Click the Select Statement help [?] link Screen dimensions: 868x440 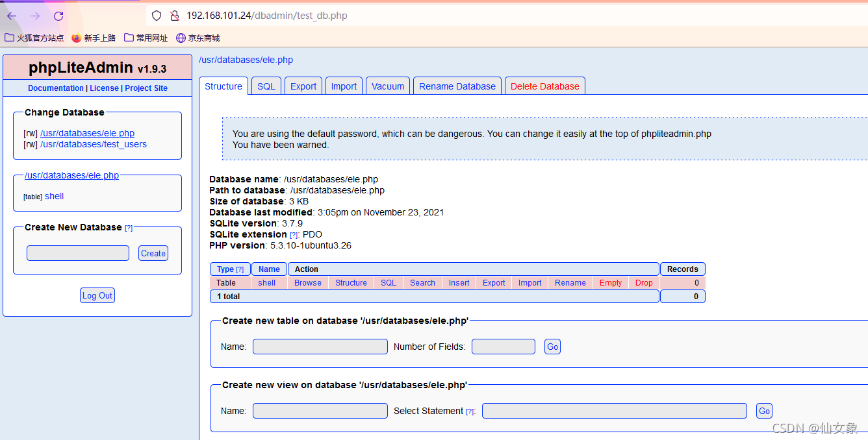tap(470, 411)
